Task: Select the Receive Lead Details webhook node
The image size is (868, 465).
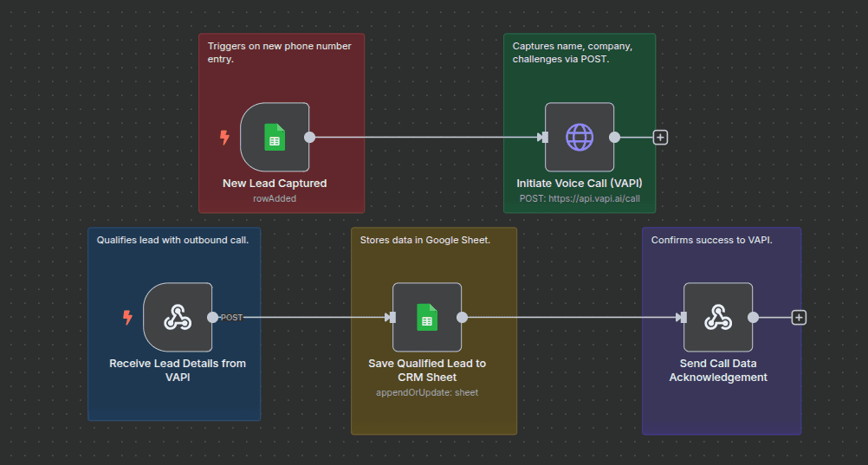Action: [178, 317]
